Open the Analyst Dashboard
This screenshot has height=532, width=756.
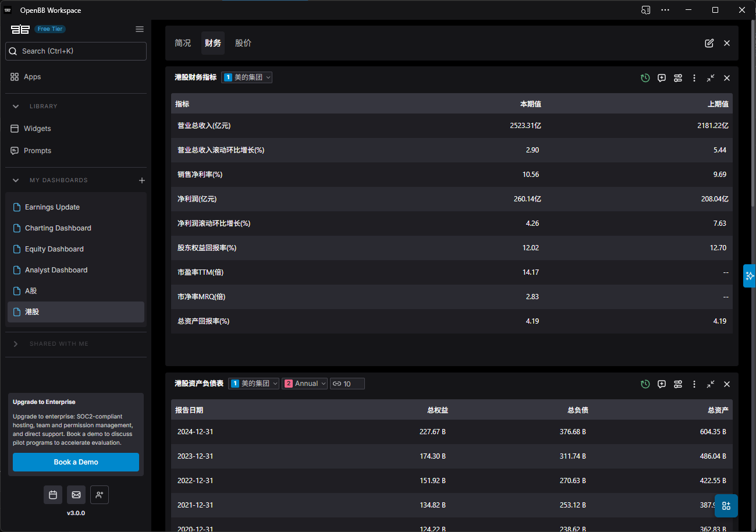[76, 270]
